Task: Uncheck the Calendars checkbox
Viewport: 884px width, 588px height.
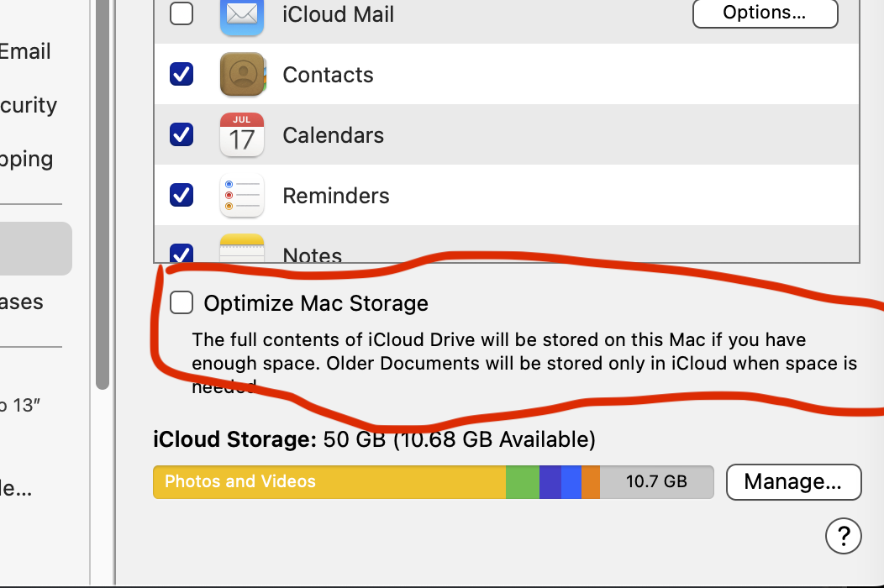Action: point(182,134)
